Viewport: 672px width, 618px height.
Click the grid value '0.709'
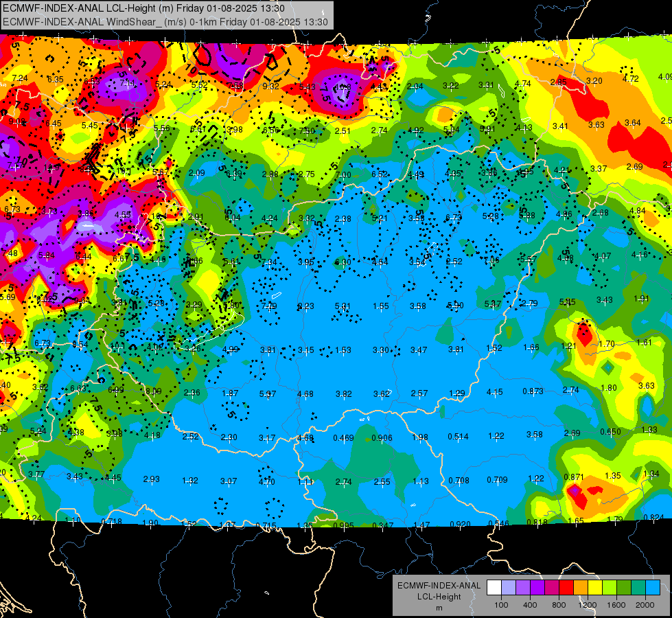click(x=497, y=479)
